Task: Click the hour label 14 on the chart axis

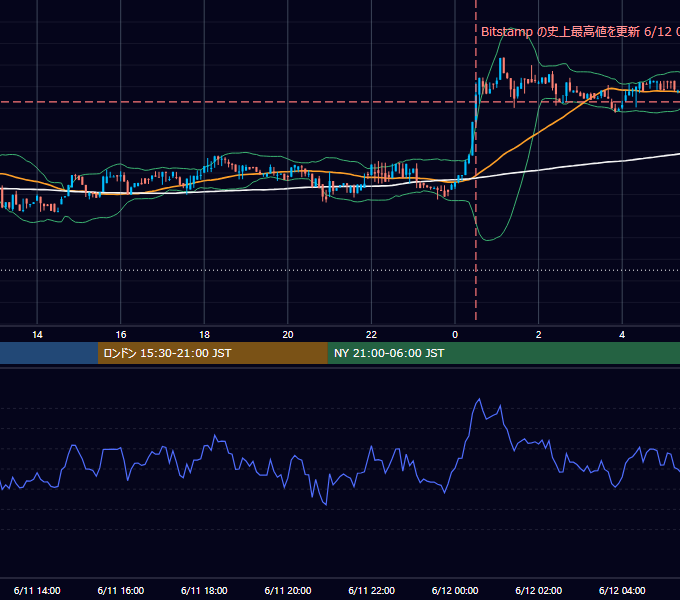Action: (37, 335)
